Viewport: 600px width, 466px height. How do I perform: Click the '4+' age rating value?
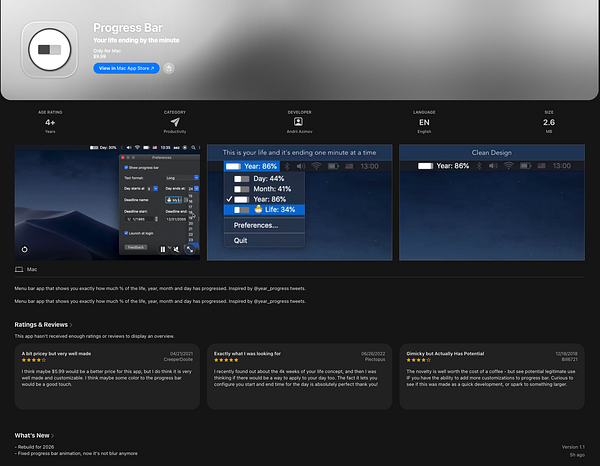(50, 122)
